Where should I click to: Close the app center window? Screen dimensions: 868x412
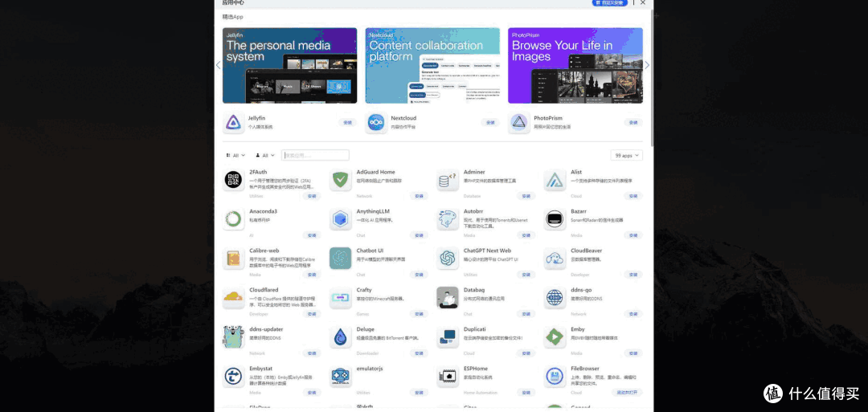coord(643,2)
